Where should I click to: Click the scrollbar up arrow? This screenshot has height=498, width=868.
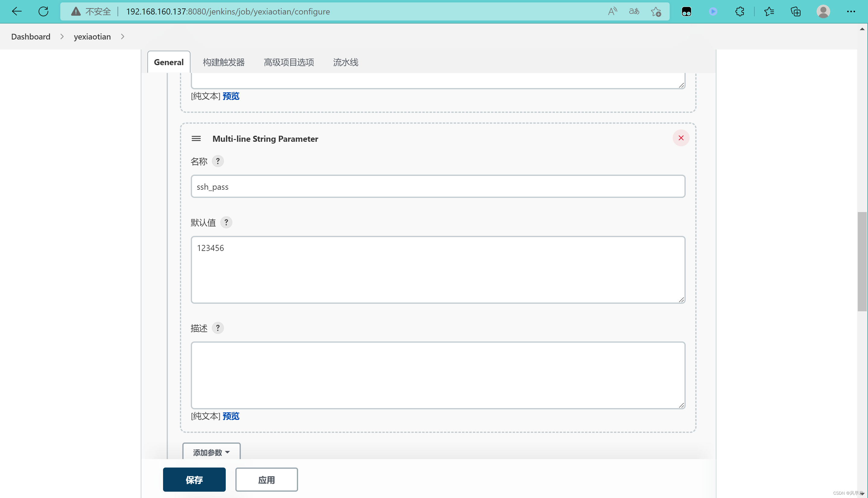pyautogui.click(x=862, y=29)
